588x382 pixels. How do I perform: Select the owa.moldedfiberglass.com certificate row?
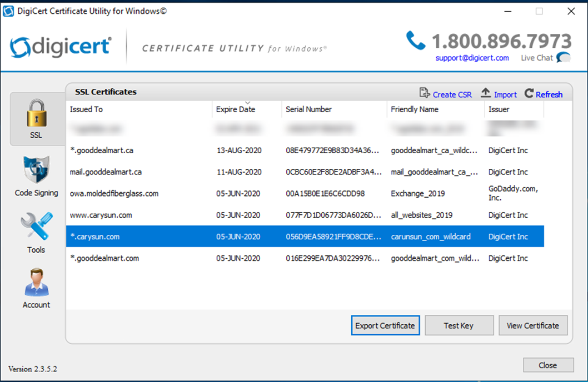point(305,194)
